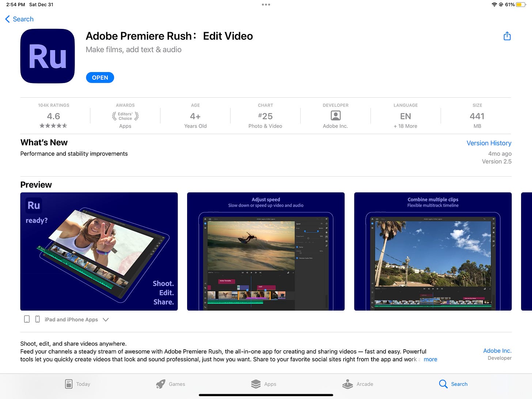
Task: Open the Adobe Inc. developer link
Action: pos(497,351)
